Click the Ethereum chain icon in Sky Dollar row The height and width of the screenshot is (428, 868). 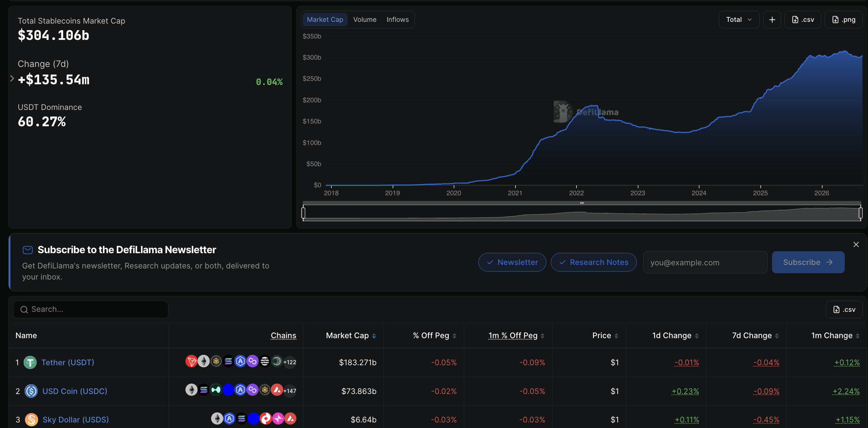pos(217,419)
